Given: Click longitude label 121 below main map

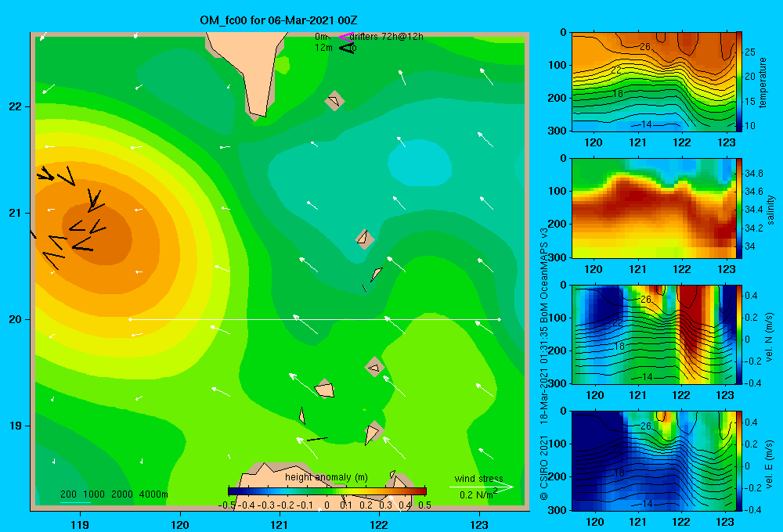Looking at the screenshot, I should click(x=280, y=524).
